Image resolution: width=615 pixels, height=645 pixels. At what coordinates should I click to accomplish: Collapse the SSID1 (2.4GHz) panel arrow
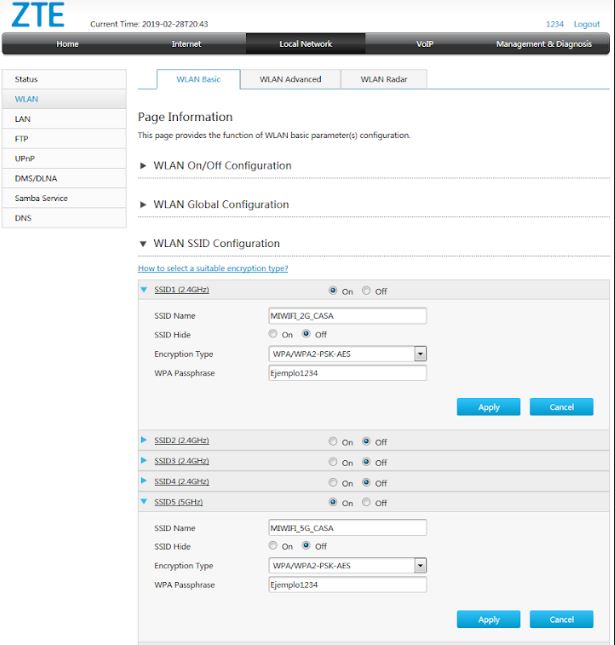pos(144,290)
